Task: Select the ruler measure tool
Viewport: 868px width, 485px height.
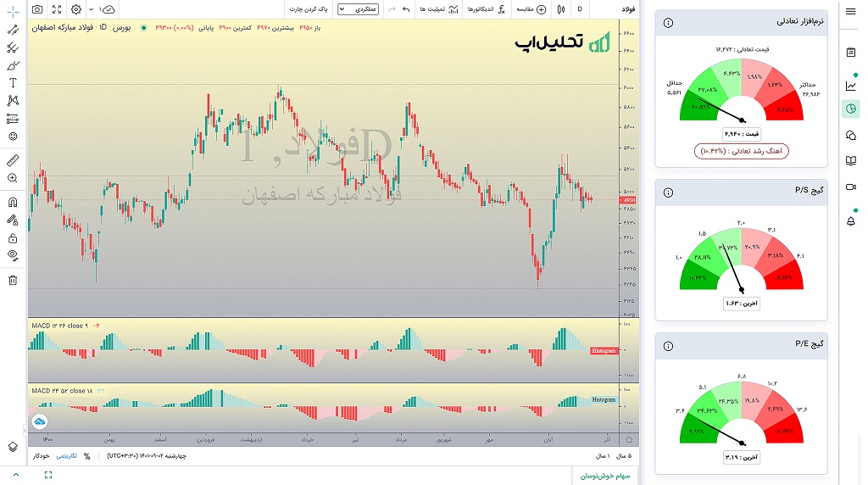Action: tap(13, 160)
